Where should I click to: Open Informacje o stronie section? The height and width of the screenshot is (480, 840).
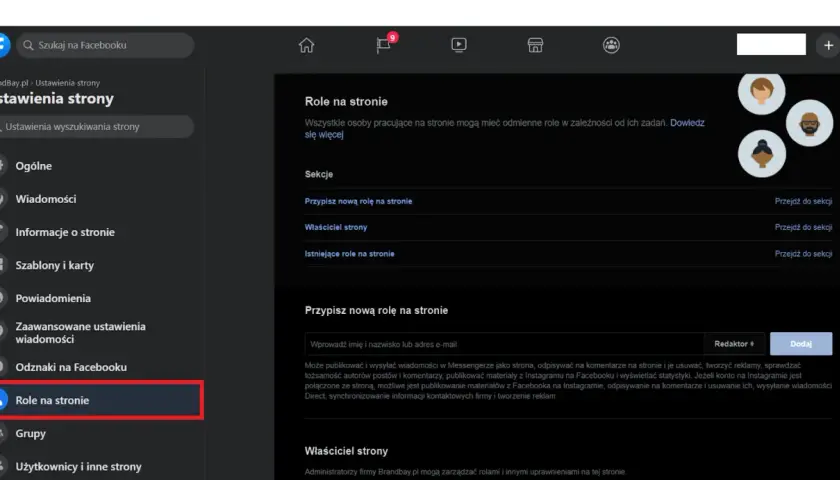(65, 232)
